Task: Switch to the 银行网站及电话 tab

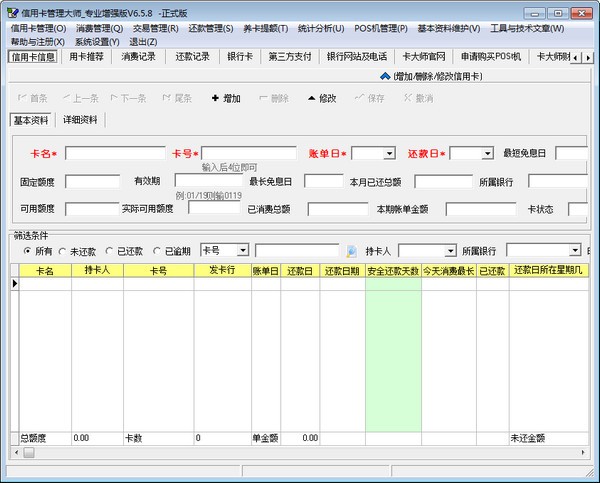Action: [x=357, y=57]
